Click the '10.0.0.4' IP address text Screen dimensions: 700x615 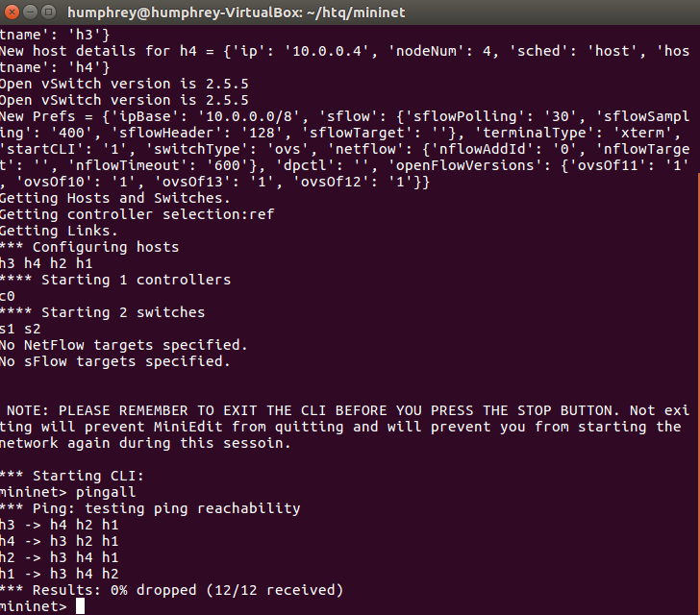click(327, 51)
